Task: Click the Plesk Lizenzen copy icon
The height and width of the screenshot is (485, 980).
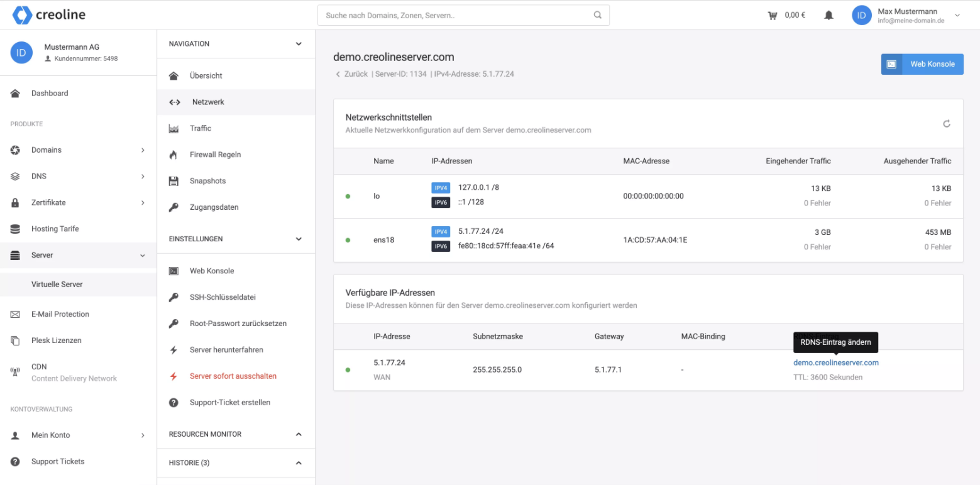Action: pyautogui.click(x=15, y=341)
